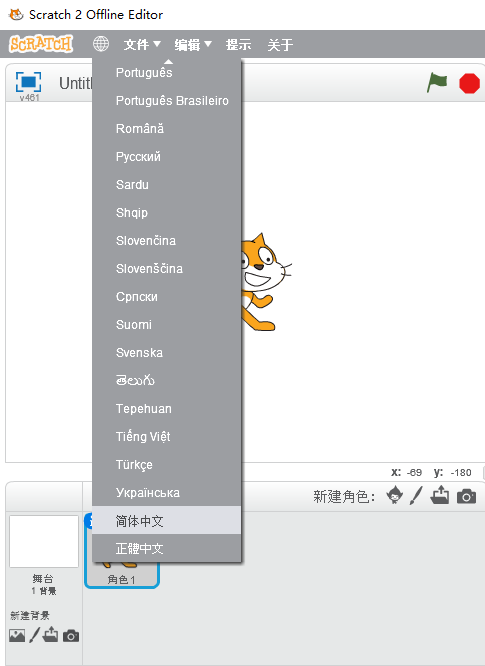Paint new backdrop brush icon
This screenshot has height=666, width=485.
click(34, 635)
